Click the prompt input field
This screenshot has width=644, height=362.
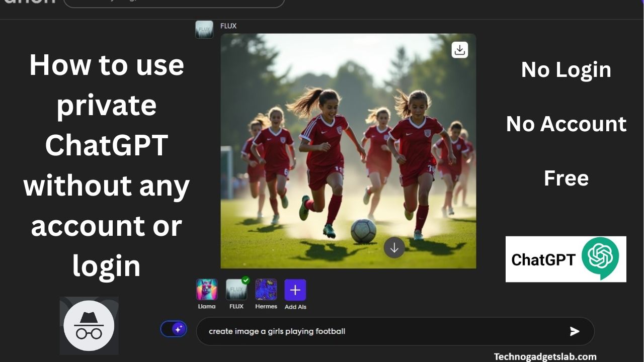(395, 331)
